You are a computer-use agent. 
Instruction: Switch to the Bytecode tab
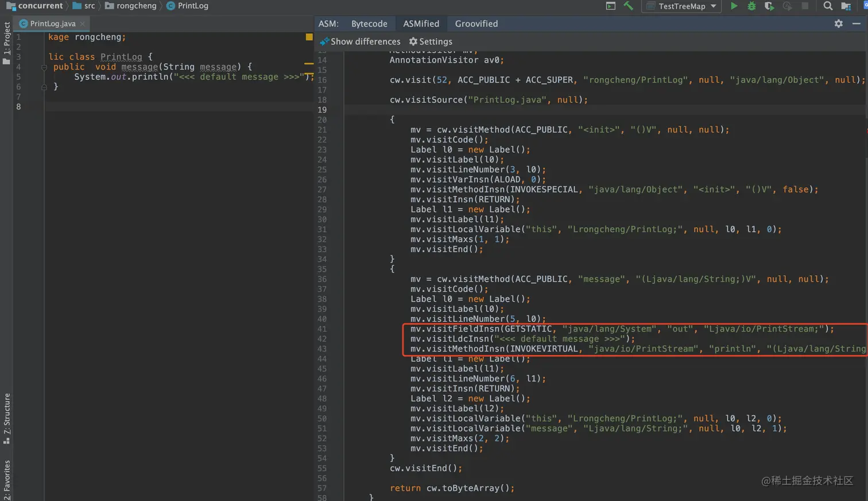pos(369,24)
